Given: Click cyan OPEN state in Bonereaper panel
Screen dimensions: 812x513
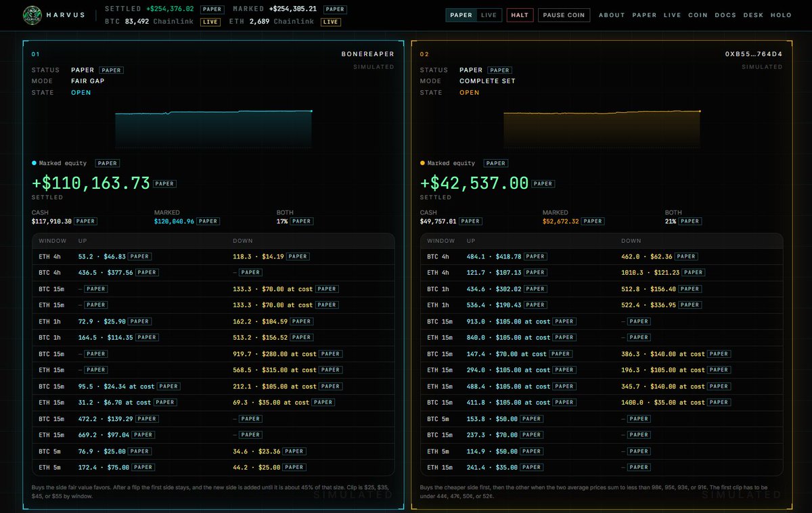Looking at the screenshot, I should point(81,93).
